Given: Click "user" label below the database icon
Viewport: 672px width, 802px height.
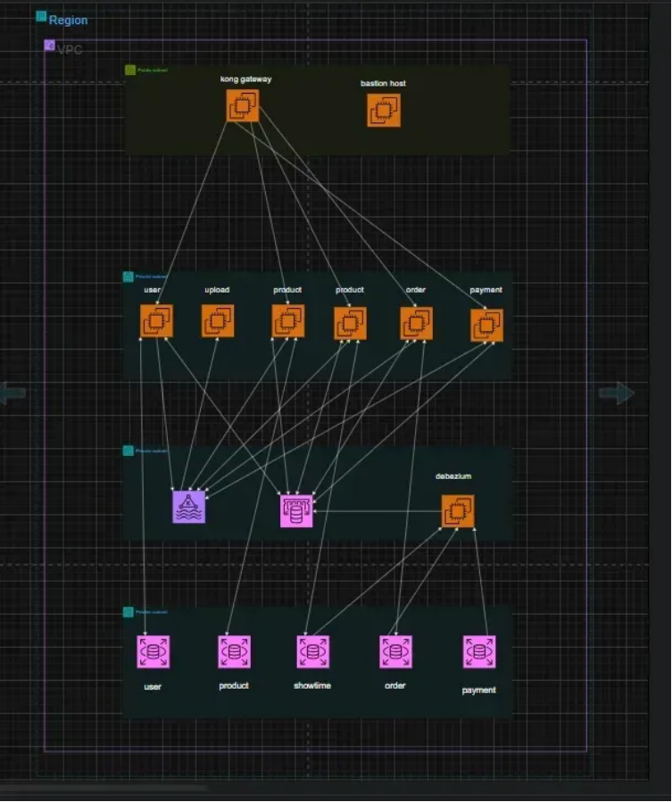Looking at the screenshot, I should 153,686.
